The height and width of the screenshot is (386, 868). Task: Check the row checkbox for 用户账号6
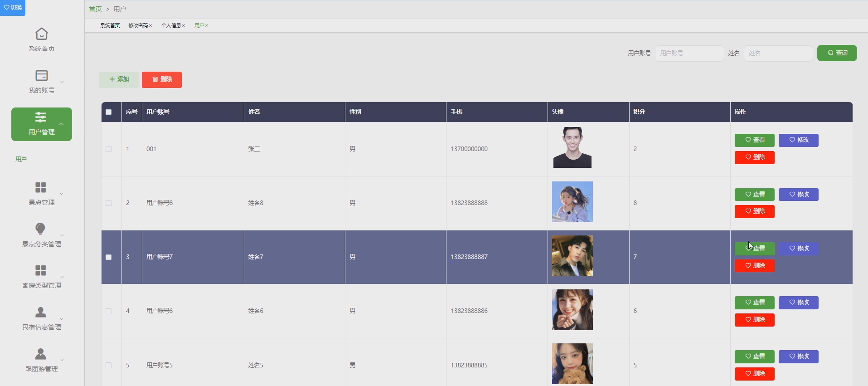pos(108,311)
